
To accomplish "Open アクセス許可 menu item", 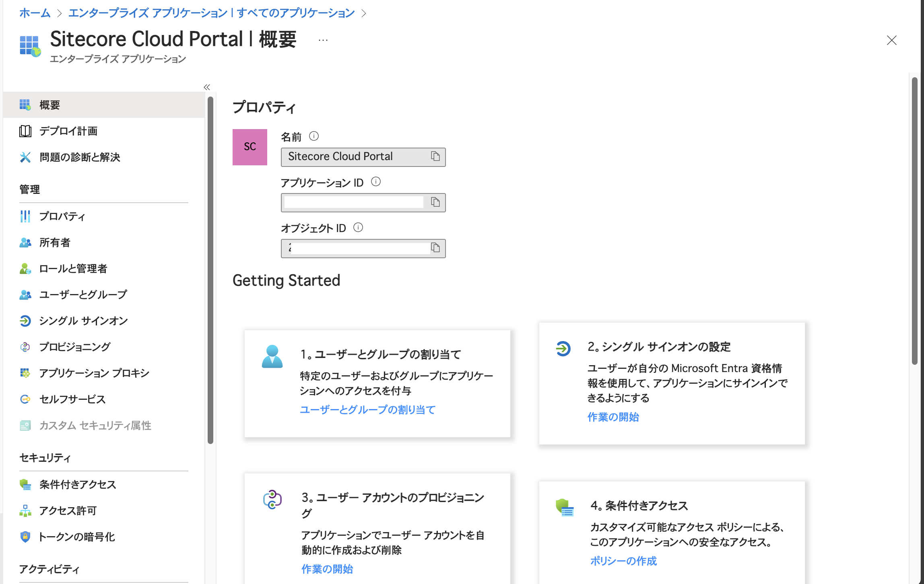I will [104, 511].
